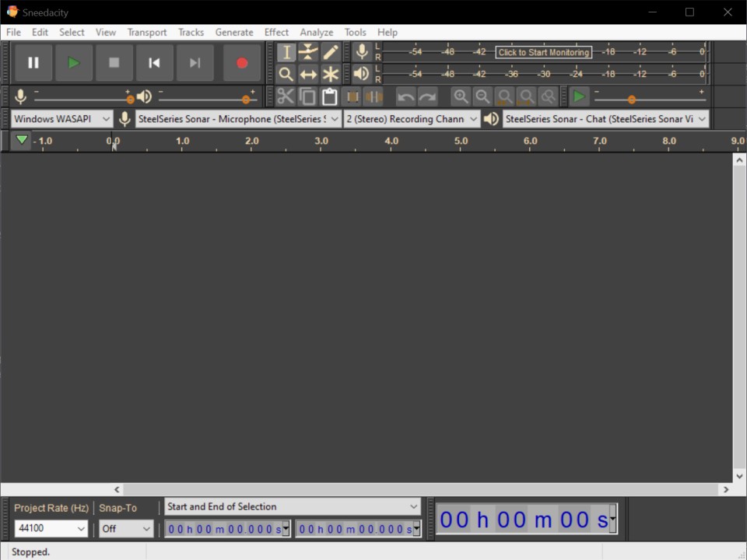The height and width of the screenshot is (560, 747).
Task: Click the horizontal scrollbar right arrow
Action: [725, 489]
